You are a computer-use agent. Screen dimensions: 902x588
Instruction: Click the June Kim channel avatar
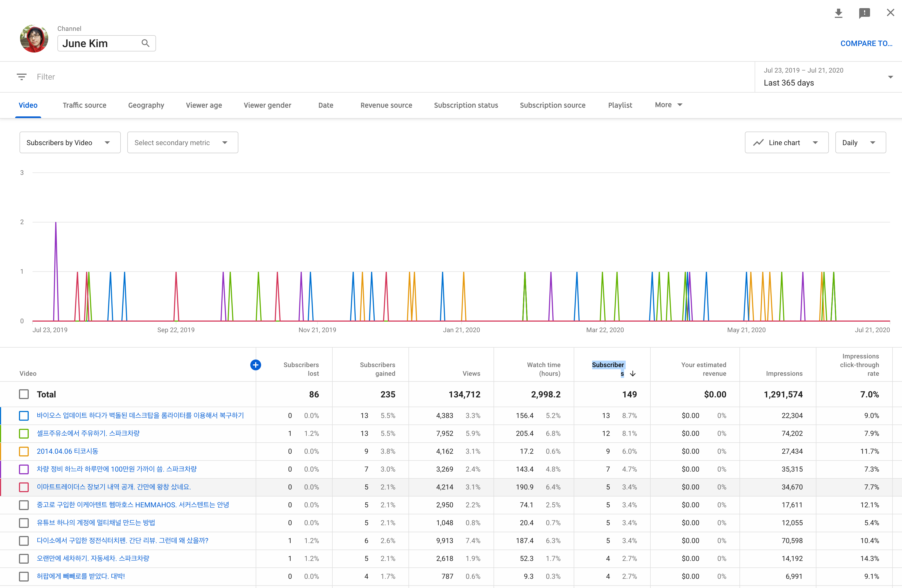point(34,39)
